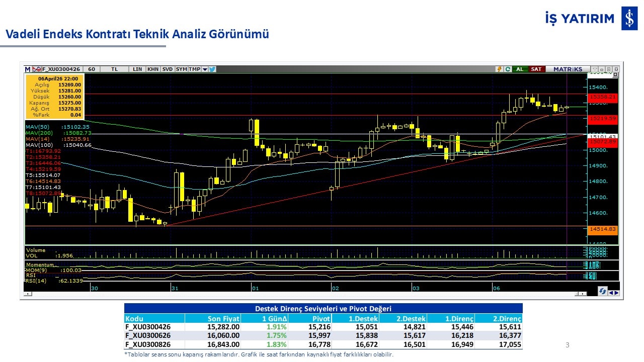Click the right blue arrow at chart bottom

pyautogui.click(x=616, y=293)
